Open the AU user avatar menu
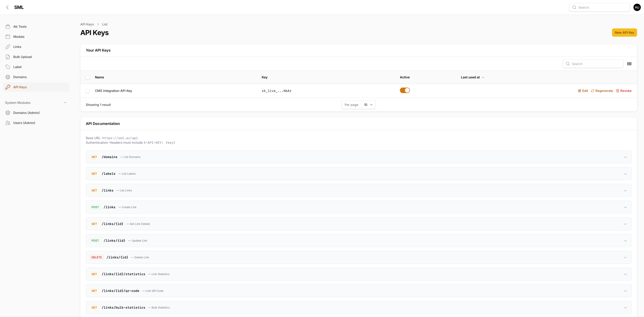This screenshot has height=317, width=644. tap(637, 7)
